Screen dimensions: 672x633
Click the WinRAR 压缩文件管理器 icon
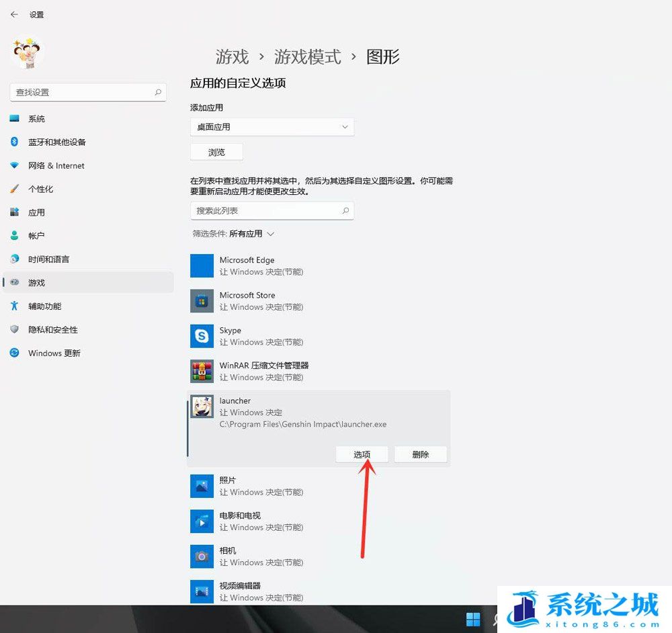201,371
